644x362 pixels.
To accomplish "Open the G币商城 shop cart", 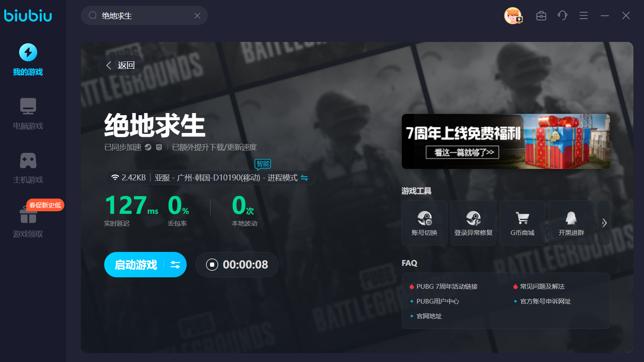I will (522, 223).
